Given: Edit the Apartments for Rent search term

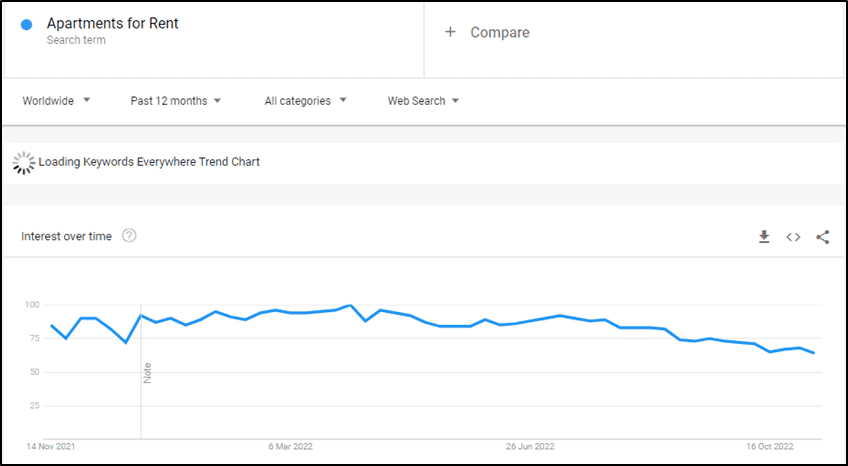Looking at the screenshot, I should [112, 23].
